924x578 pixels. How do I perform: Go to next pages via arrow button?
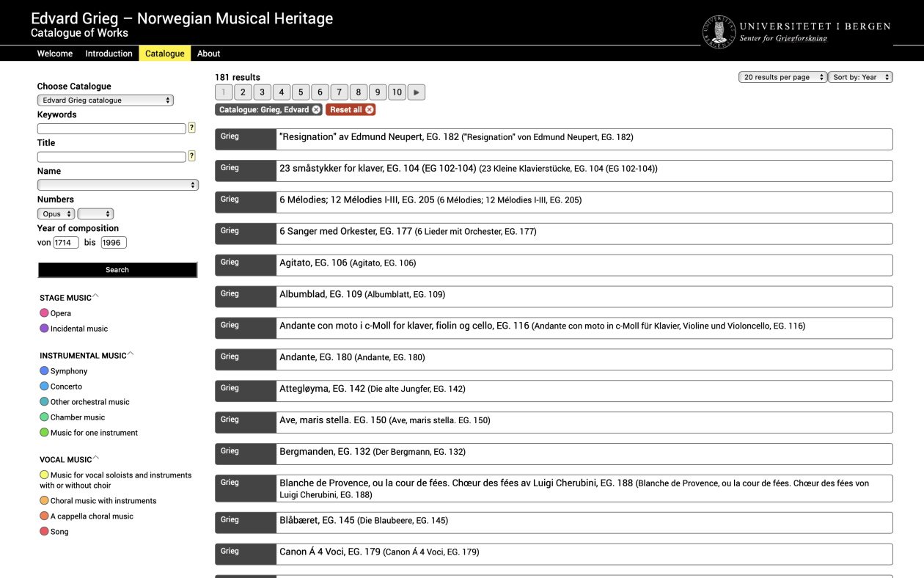point(416,92)
